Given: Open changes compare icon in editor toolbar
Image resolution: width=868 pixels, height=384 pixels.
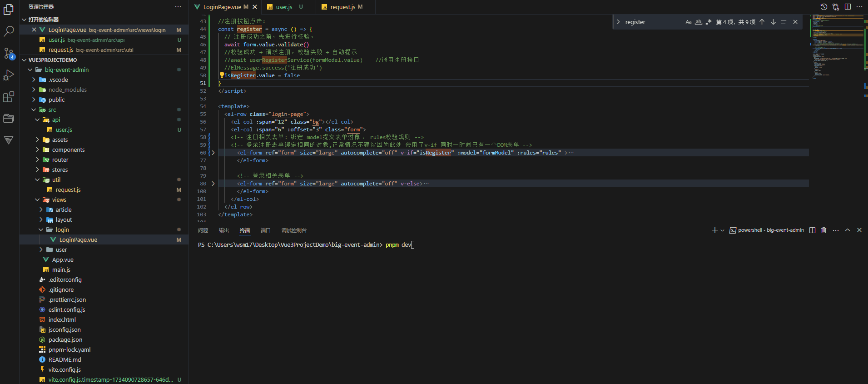Looking at the screenshot, I should coord(836,7).
